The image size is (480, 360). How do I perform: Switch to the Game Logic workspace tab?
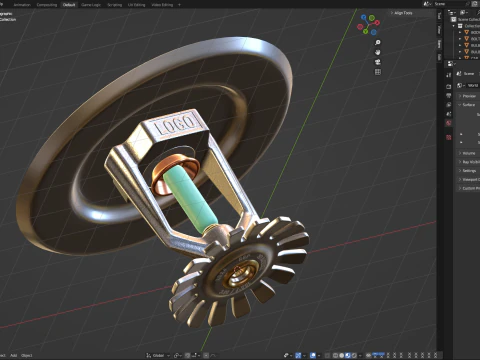tap(91, 5)
